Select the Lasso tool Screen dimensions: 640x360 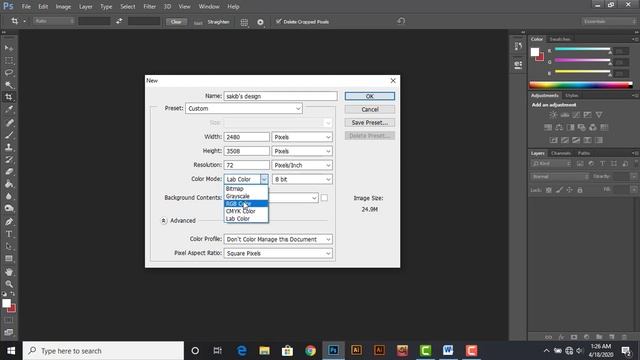(9, 73)
